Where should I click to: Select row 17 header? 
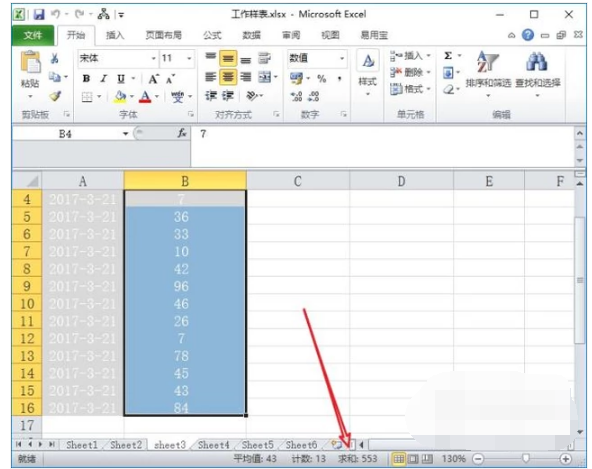tap(27, 426)
